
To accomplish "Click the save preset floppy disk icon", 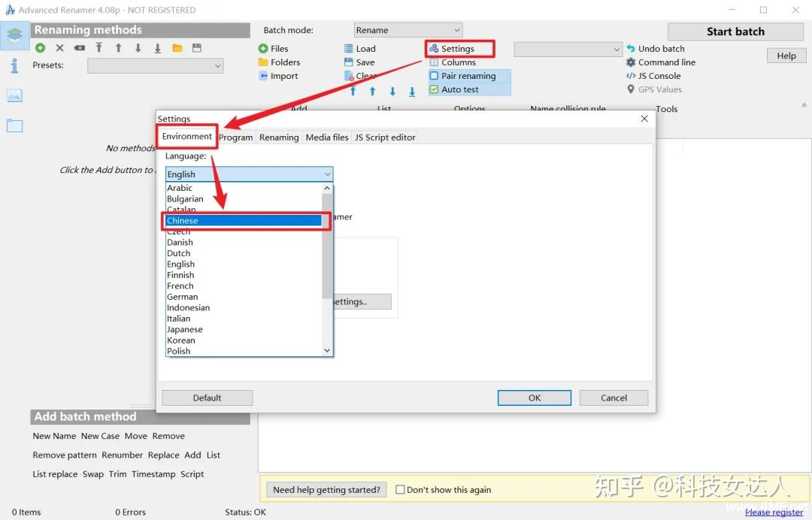I will click(x=197, y=48).
